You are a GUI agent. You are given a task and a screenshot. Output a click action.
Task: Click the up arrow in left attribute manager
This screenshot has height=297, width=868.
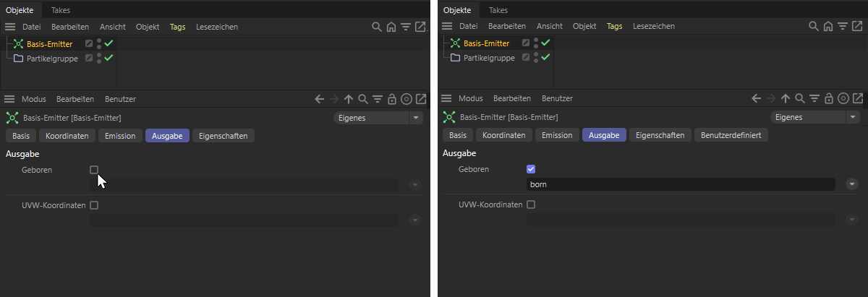349,99
